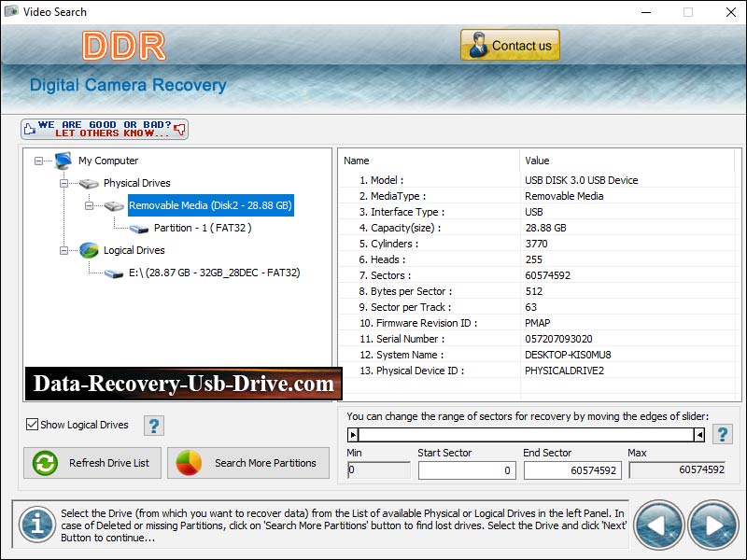Open the 'We are good or bad' feedback banner
Image resolution: width=747 pixels, height=560 pixels.
click(x=105, y=129)
